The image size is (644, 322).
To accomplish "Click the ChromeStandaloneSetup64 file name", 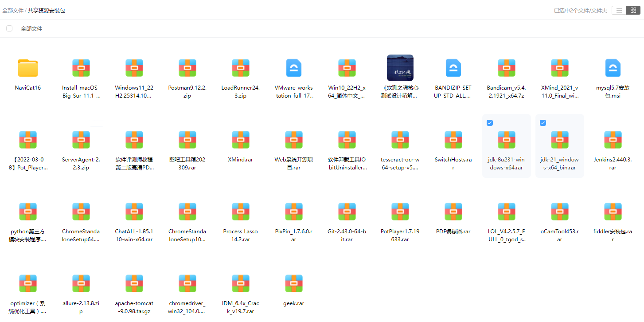I will pyautogui.click(x=81, y=235).
